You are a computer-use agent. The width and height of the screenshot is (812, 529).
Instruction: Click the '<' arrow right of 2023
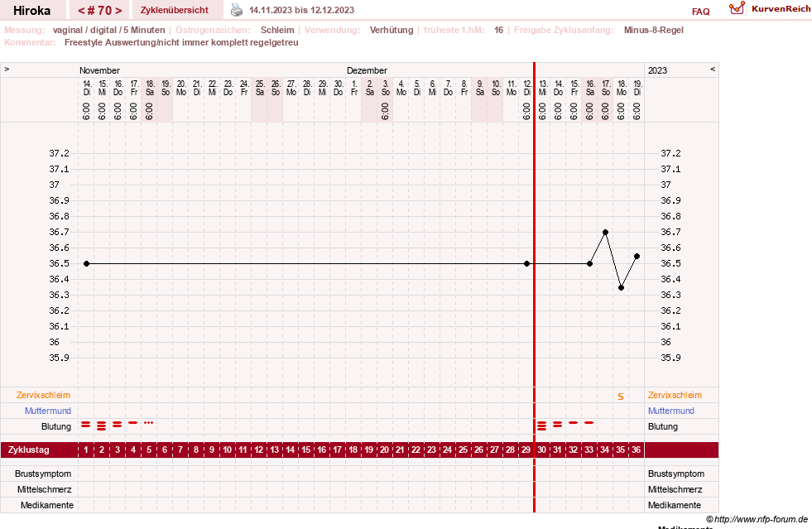[713, 69]
